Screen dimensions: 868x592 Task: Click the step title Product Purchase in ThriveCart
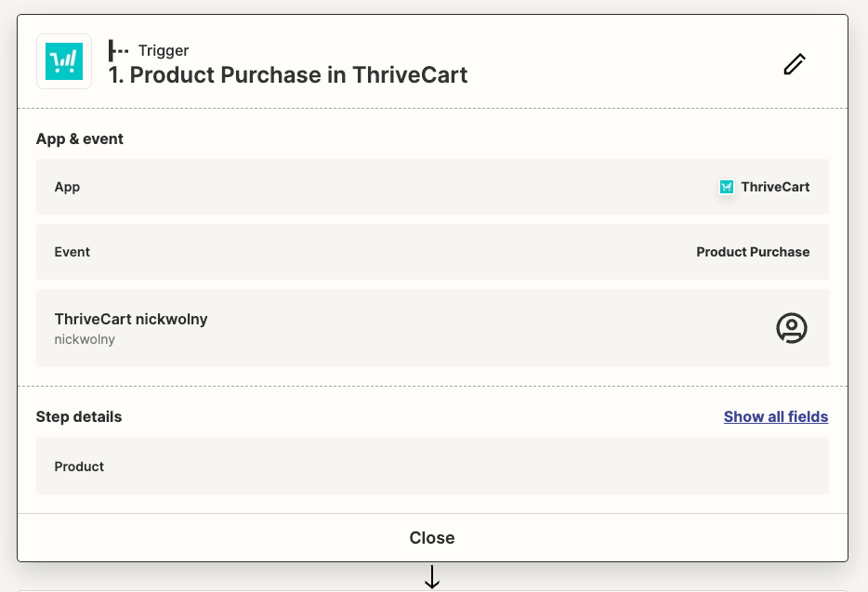click(288, 75)
